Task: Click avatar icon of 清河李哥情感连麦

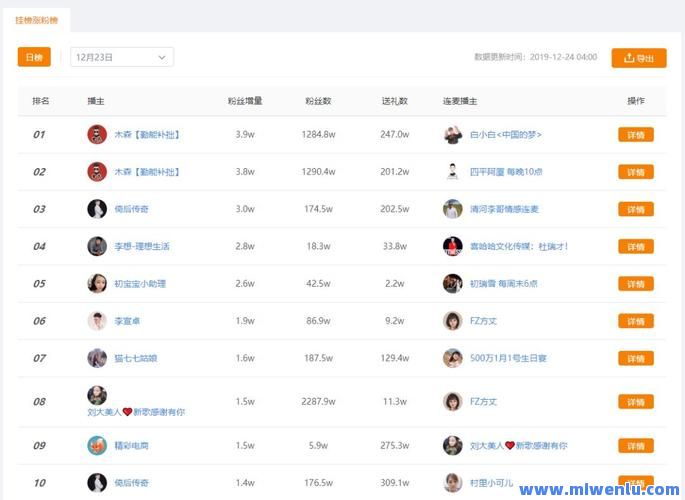Action: (x=453, y=209)
